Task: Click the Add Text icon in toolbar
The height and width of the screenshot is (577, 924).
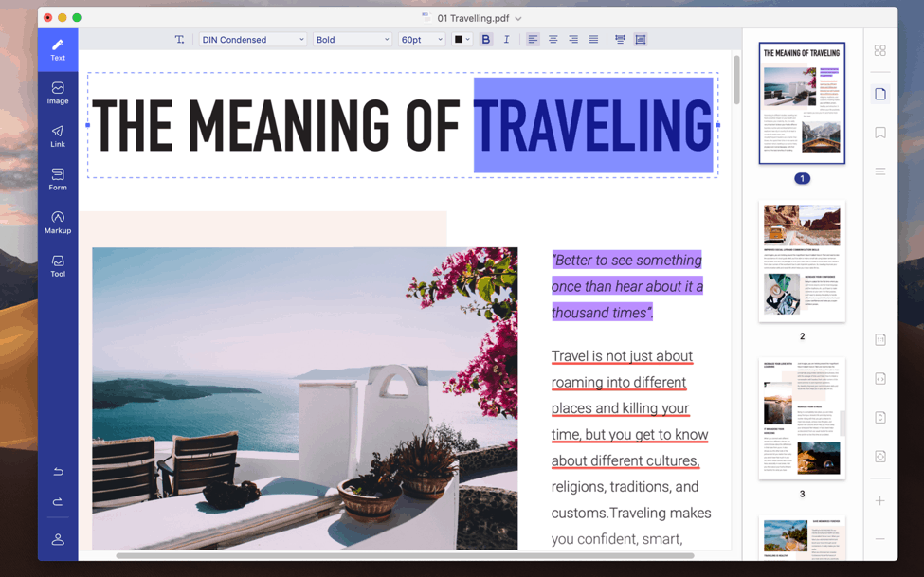Action: point(179,39)
